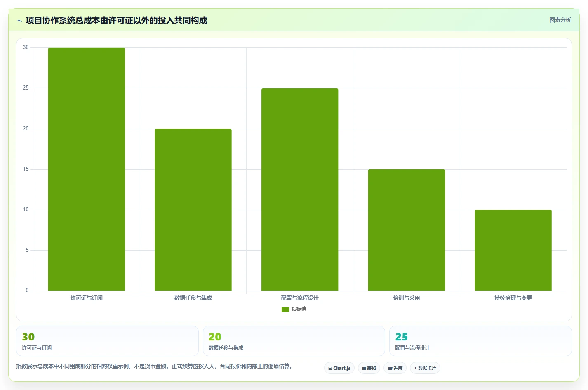Click the 25 value in the 配置与流程设计 card

402,337
